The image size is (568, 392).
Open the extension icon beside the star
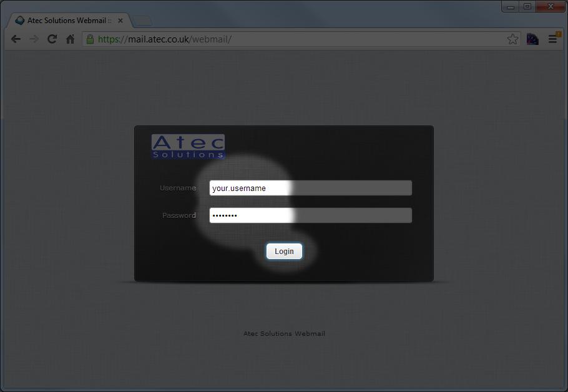[532, 39]
